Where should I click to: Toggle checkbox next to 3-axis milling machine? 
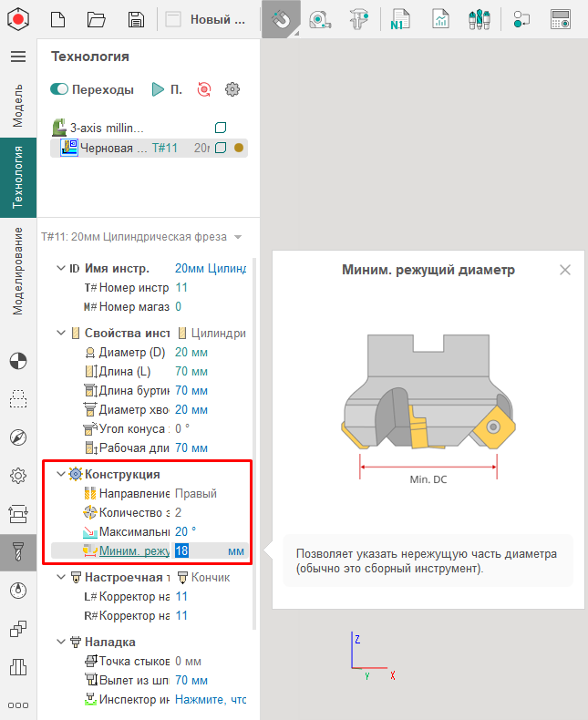(220, 128)
